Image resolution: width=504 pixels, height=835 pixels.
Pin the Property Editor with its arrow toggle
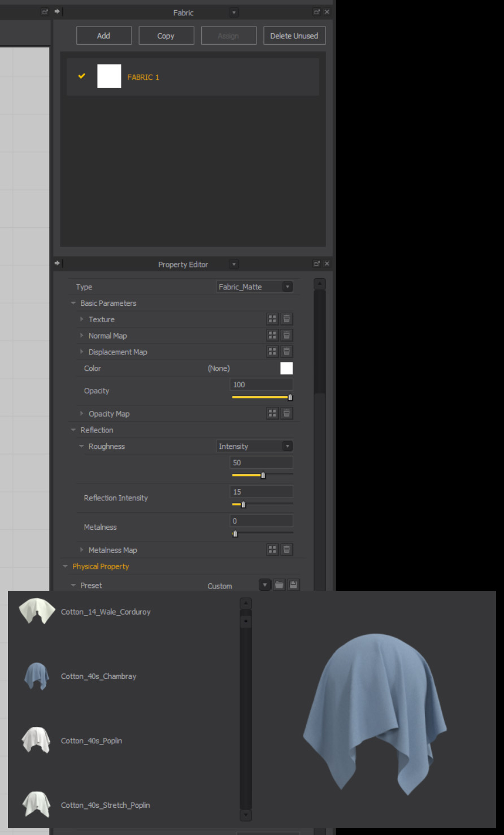(x=56, y=263)
